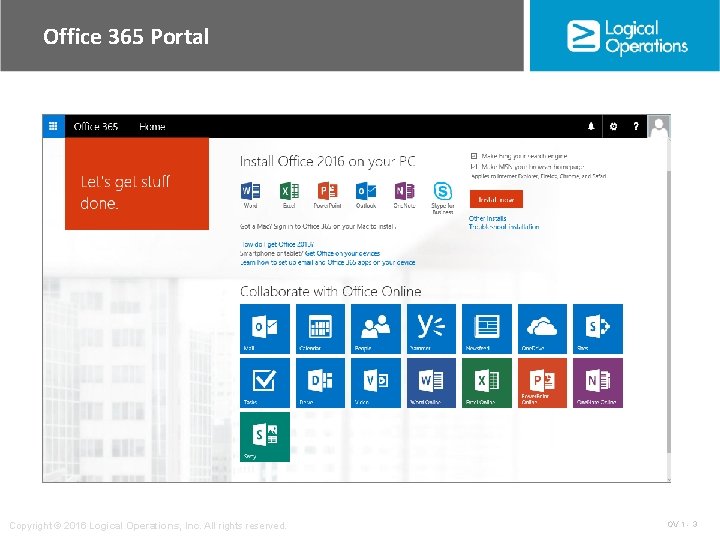Click the Excel desktop app icon
This screenshot has height=540, width=720.
(x=289, y=191)
